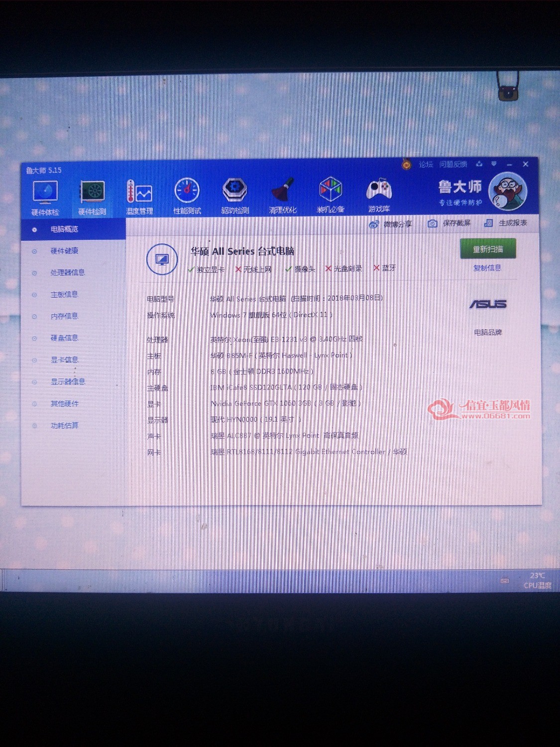Open 内存信息 sidebar item
Image resolution: width=560 pixels, height=747 pixels.
(64, 316)
